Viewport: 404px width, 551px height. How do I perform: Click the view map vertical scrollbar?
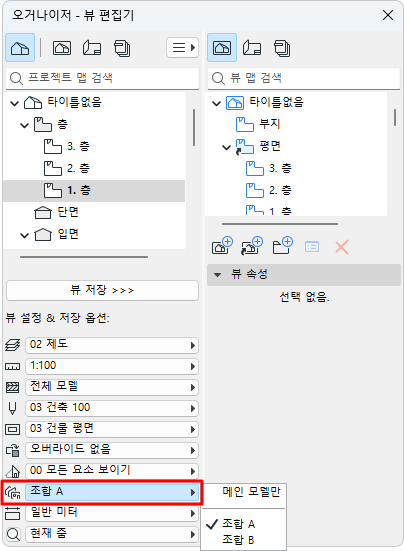click(x=395, y=118)
